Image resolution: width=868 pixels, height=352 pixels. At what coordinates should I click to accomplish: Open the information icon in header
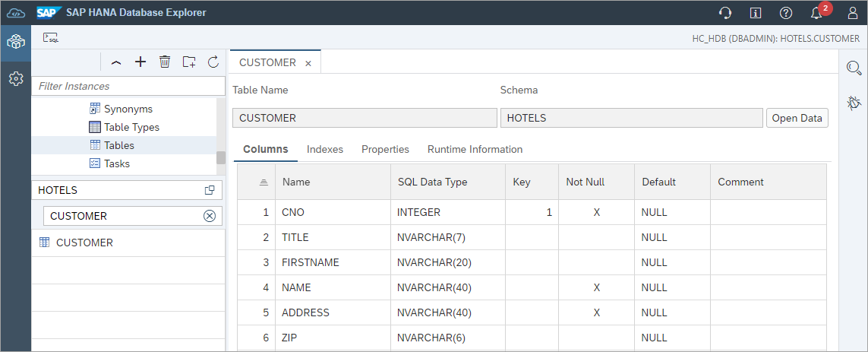click(755, 13)
